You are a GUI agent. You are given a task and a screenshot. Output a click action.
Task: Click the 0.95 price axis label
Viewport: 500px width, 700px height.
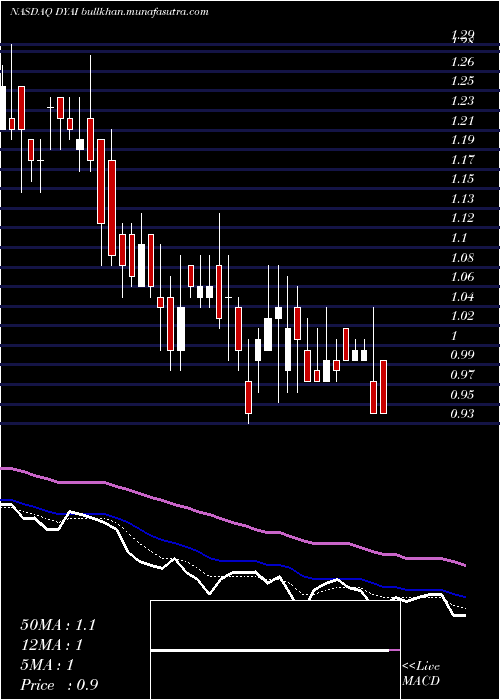462,395
